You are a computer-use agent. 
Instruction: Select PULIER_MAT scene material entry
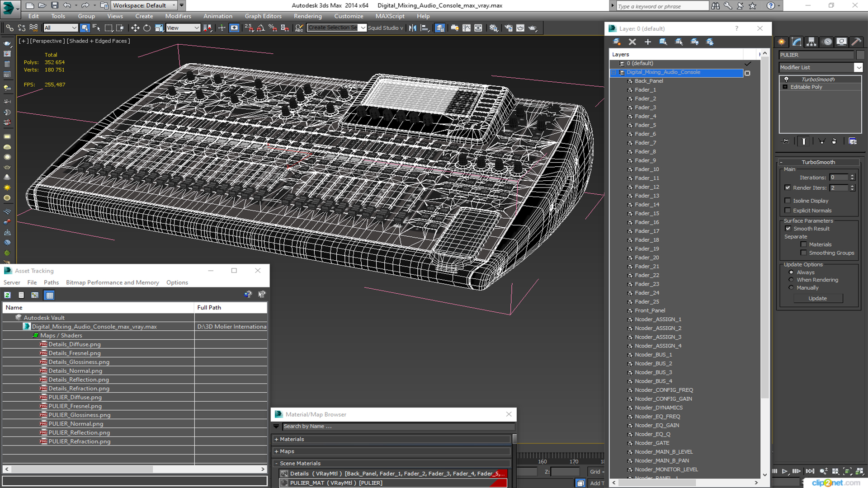[393, 483]
